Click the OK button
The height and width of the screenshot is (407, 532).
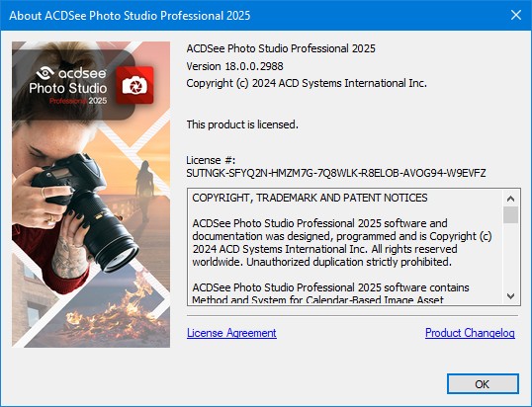[x=483, y=384]
